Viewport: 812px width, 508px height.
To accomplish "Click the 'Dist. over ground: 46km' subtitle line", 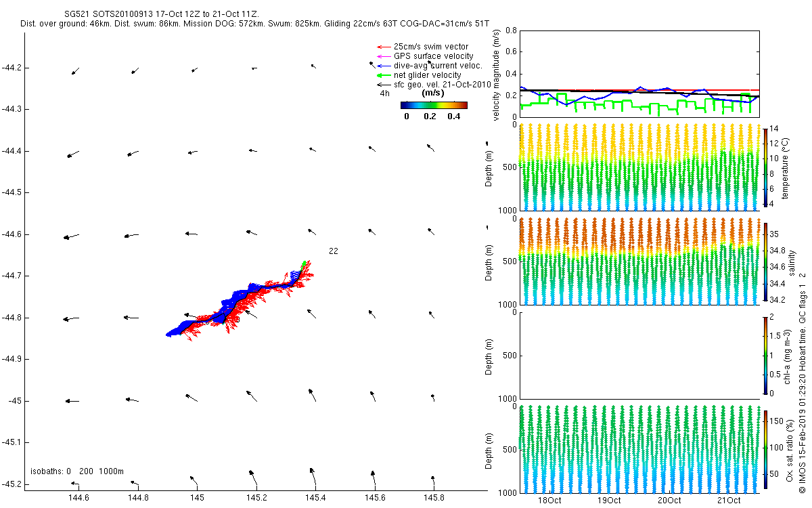I will coord(255,24).
